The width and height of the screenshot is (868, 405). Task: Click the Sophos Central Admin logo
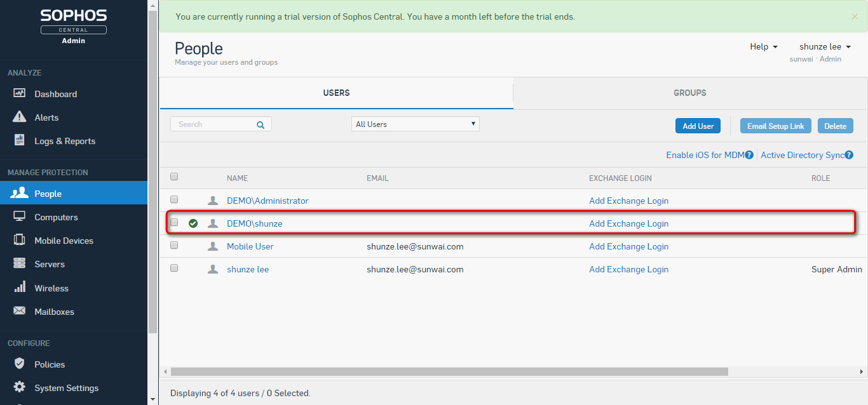click(x=74, y=26)
